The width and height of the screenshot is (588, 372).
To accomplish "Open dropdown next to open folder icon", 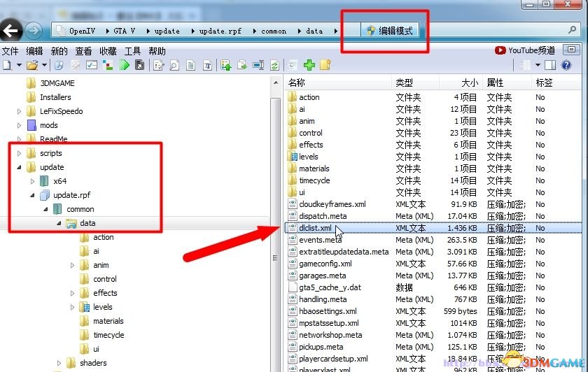I will pos(44,65).
